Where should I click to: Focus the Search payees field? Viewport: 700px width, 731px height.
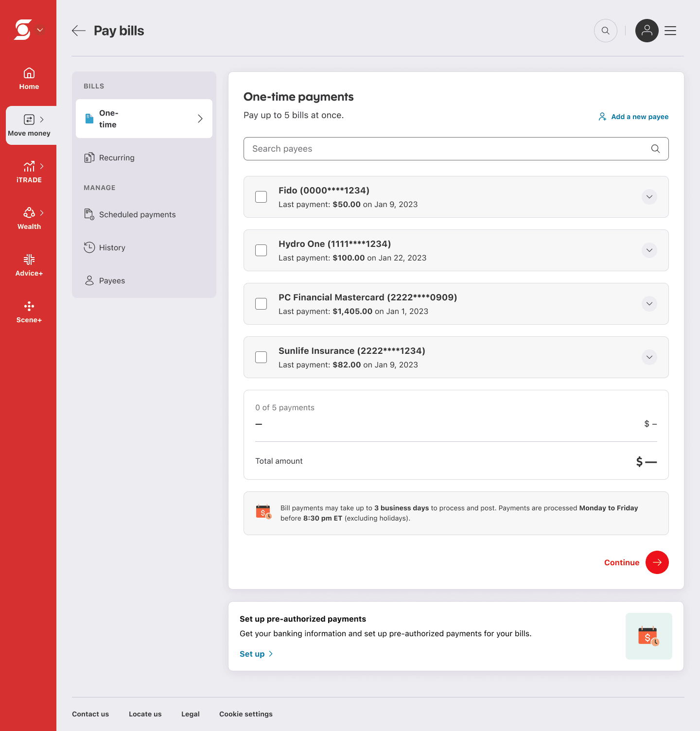456,149
